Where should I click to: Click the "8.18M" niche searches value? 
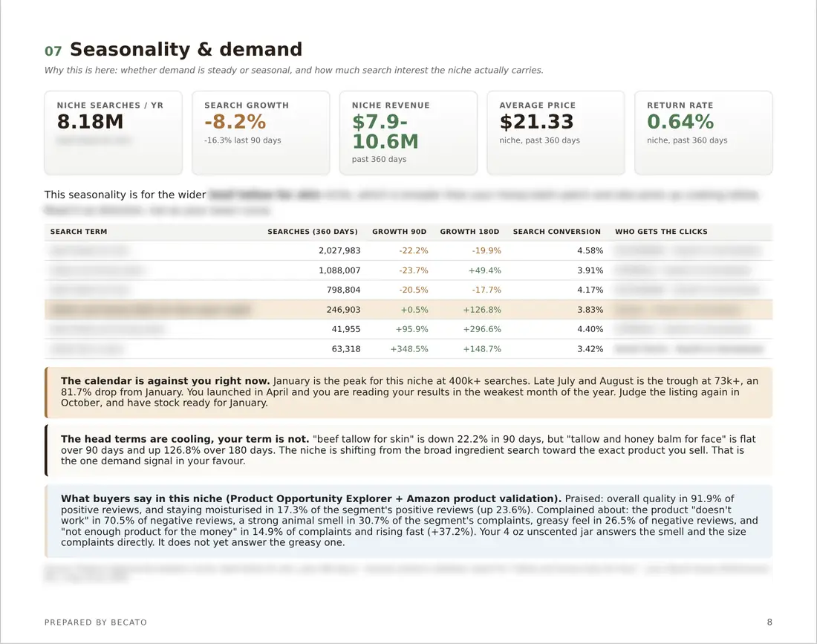pyautogui.click(x=90, y=121)
